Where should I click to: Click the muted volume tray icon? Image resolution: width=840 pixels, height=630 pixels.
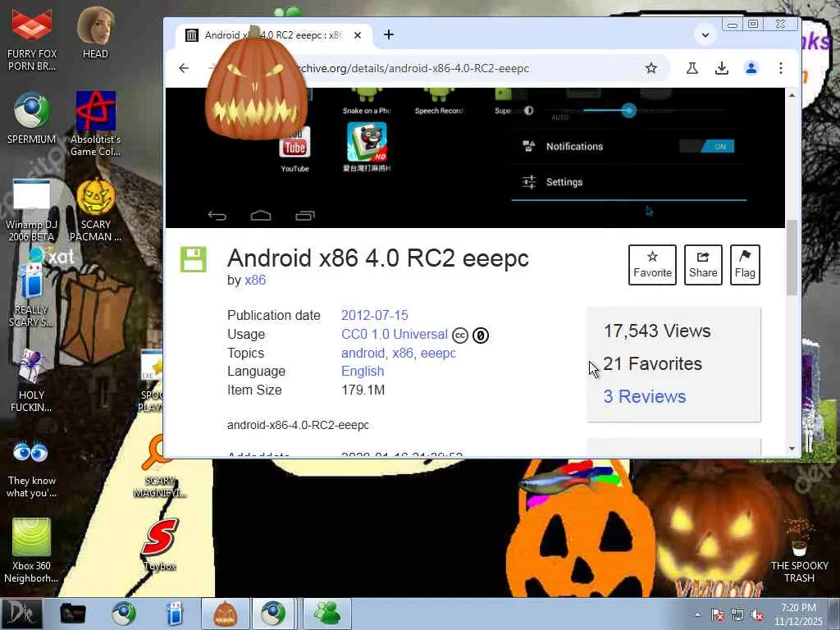point(757,615)
